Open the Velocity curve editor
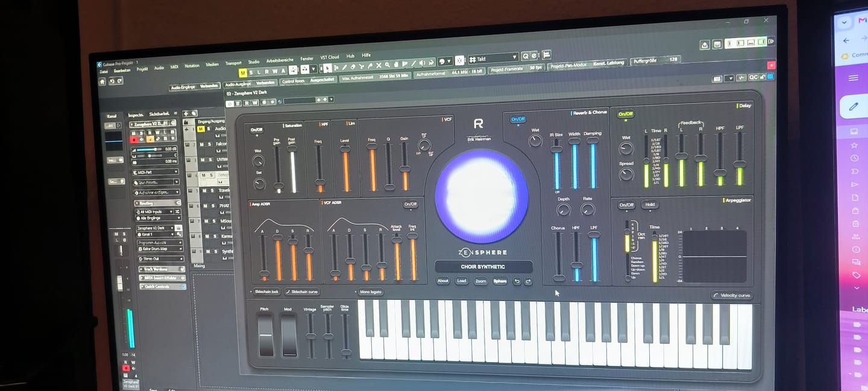 pyautogui.click(x=732, y=296)
